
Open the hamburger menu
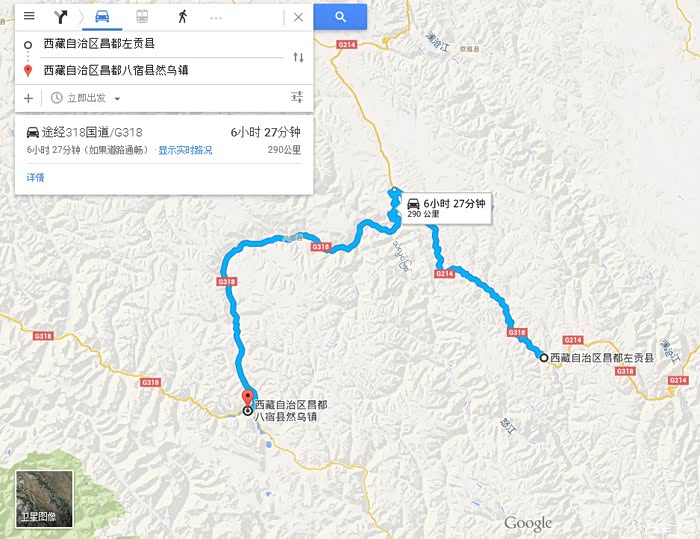[x=29, y=16]
